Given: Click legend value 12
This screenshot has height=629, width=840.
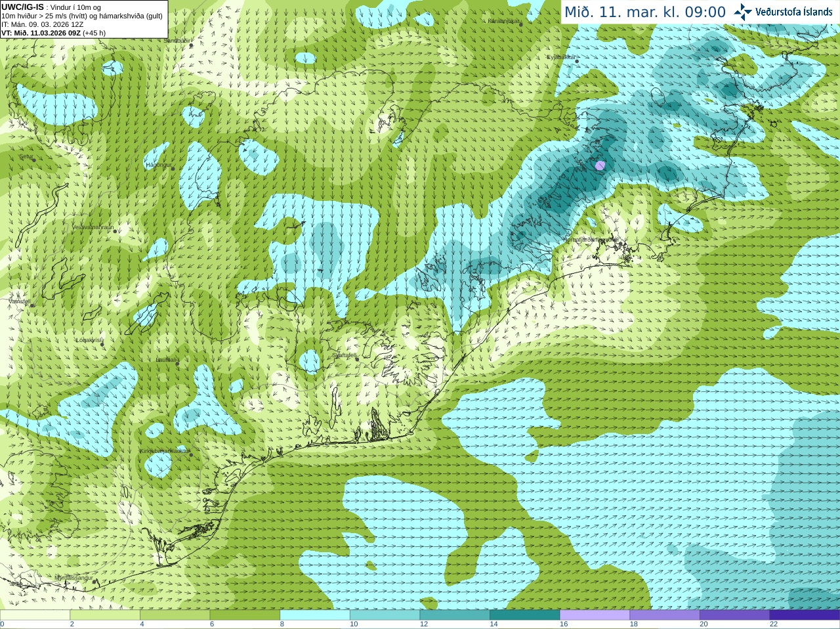Looking at the screenshot, I should [424, 624].
